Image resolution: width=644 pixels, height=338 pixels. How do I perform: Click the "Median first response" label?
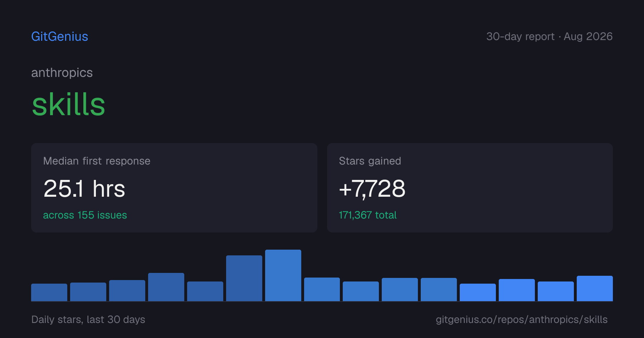pyautogui.click(x=97, y=161)
